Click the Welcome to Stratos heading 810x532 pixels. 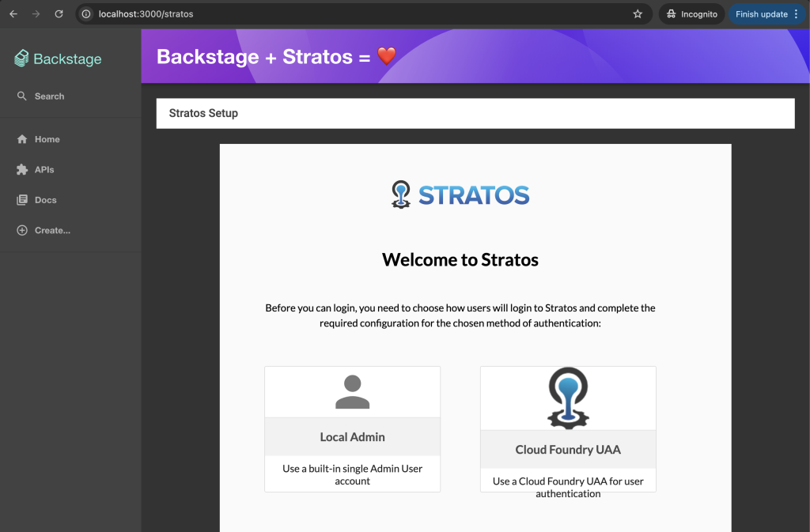460,259
